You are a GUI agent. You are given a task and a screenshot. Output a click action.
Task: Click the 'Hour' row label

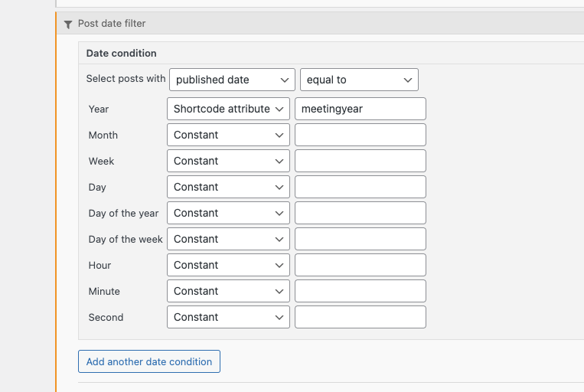[x=100, y=266]
